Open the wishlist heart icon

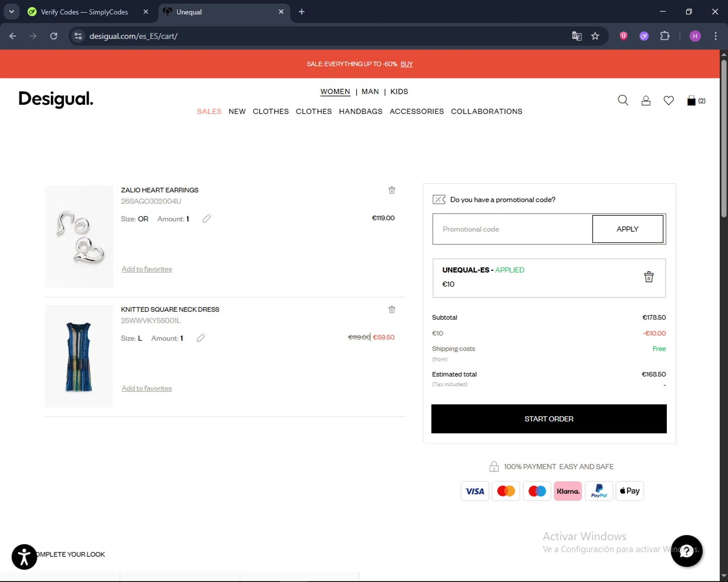coord(669,100)
